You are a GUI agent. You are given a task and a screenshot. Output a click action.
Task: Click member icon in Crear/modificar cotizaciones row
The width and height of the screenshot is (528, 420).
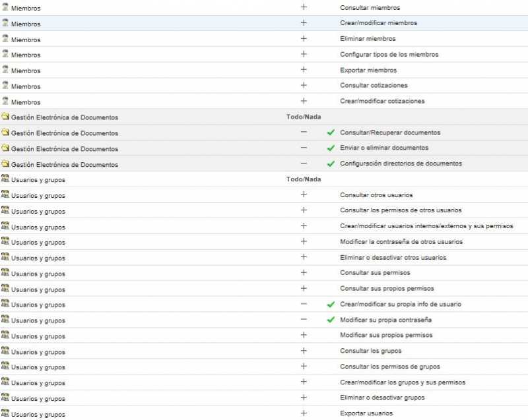pos(5,101)
